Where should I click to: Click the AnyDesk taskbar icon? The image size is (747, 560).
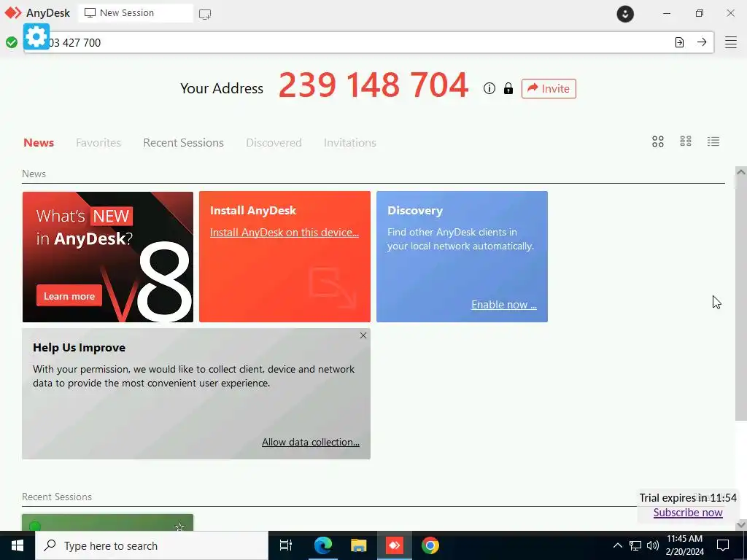[395, 545]
